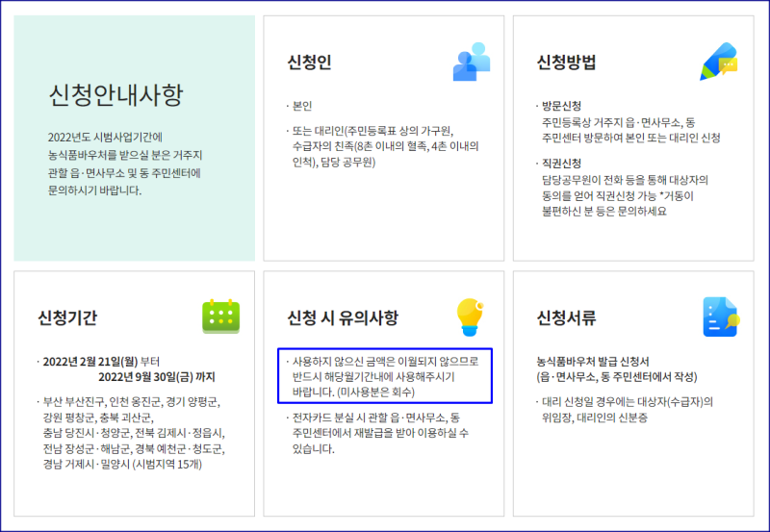Click the 본인 bullet item
770x532 pixels.
[x=302, y=106]
